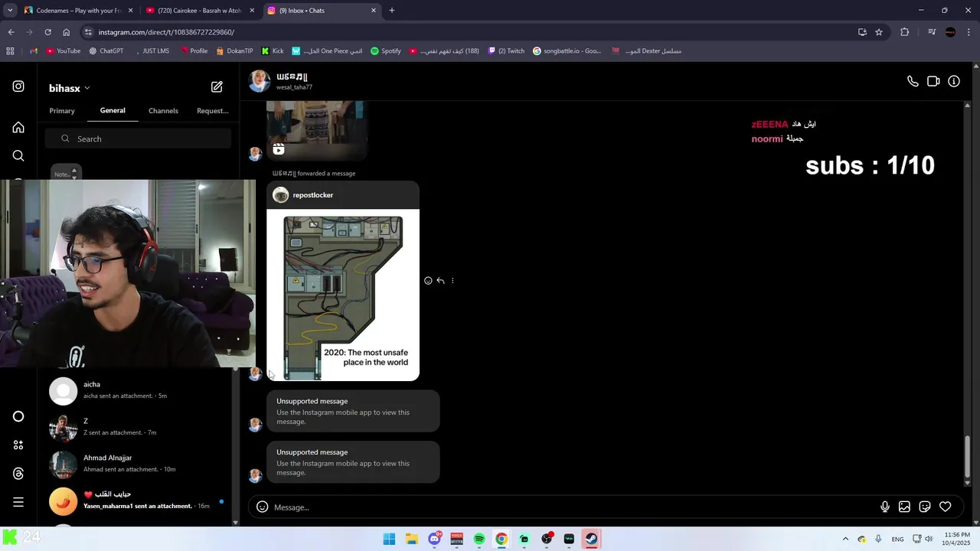The width and height of the screenshot is (980, 551).
Task: Open the YouTube bookmark
Action: [63, 51]
